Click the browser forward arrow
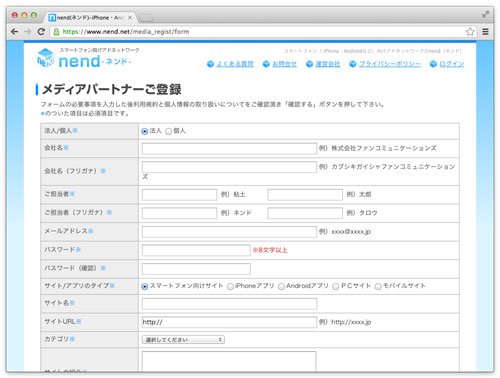The image size is (500, 378). (28, 32)
